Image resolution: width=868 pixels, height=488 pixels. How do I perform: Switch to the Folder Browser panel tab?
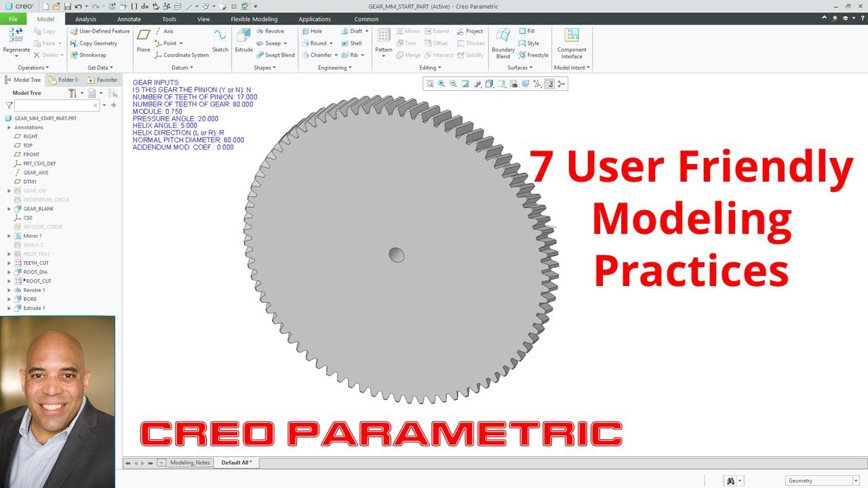(x=62, y=80)
